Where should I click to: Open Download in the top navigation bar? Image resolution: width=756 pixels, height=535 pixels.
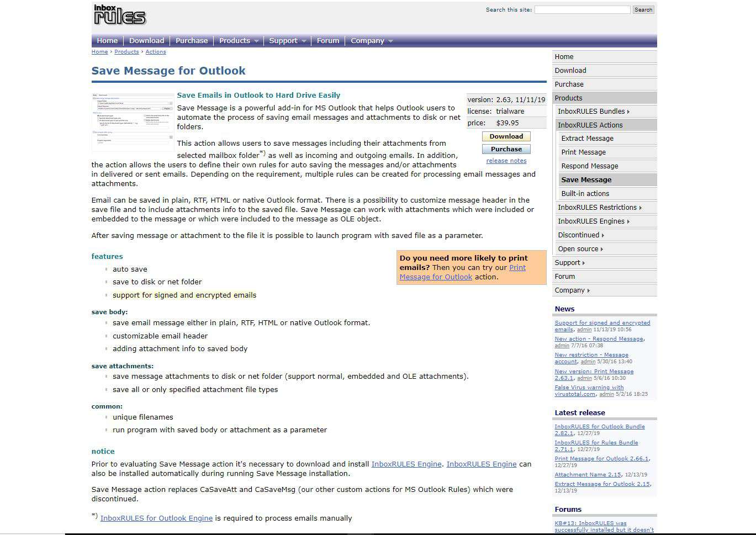[146, 41]
